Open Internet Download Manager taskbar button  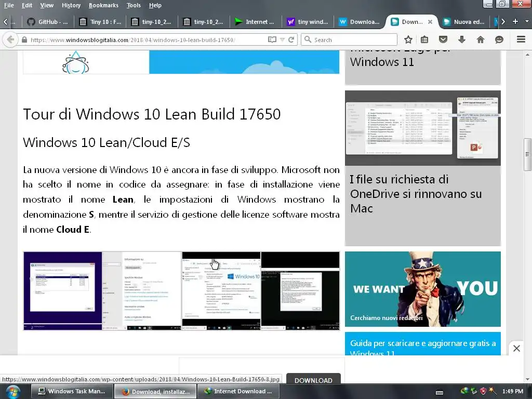click(x=238, y=391)
